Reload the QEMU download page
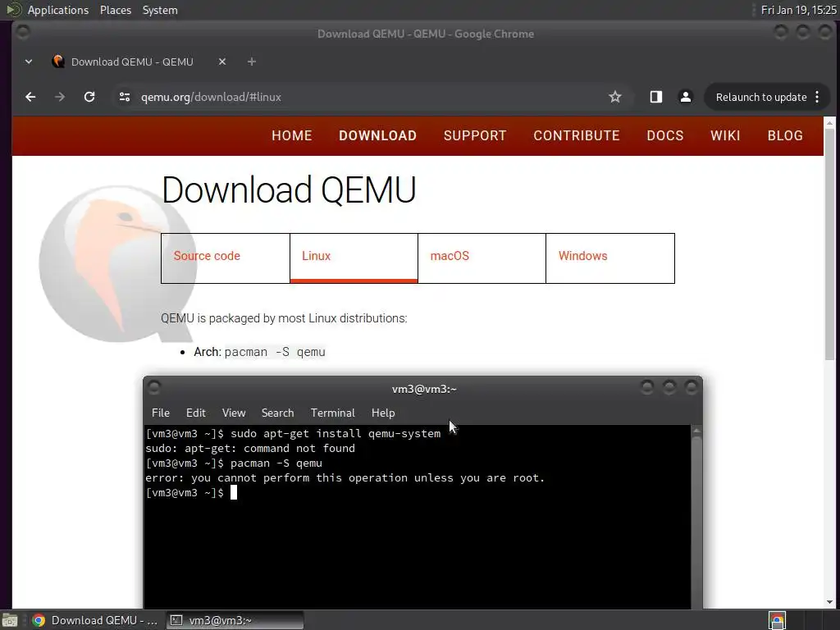840x630 pixels. pos(89,97)
